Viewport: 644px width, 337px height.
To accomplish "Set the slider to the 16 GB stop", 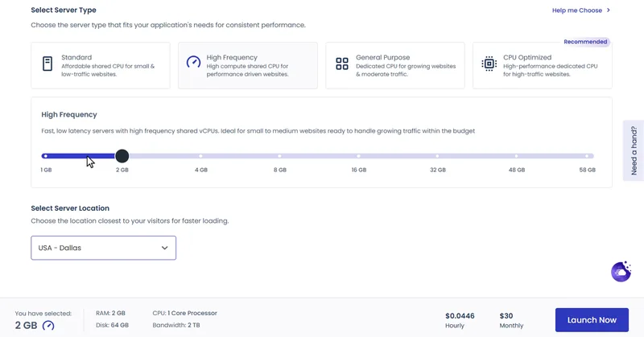I will pos(358,156).
